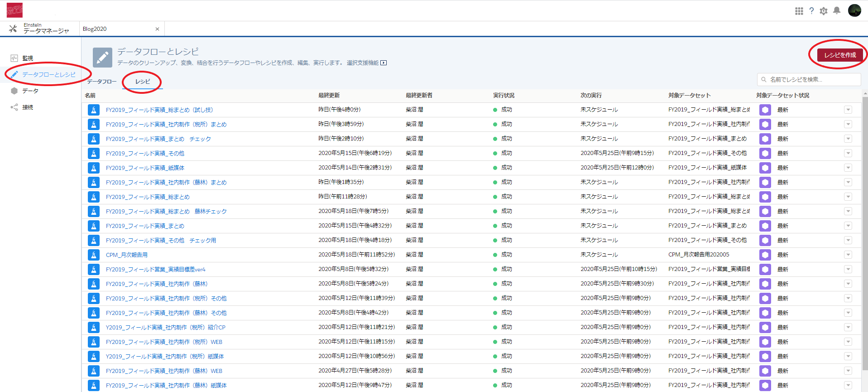
Task: Click the user profile avatar
Action: click(854, 10)
